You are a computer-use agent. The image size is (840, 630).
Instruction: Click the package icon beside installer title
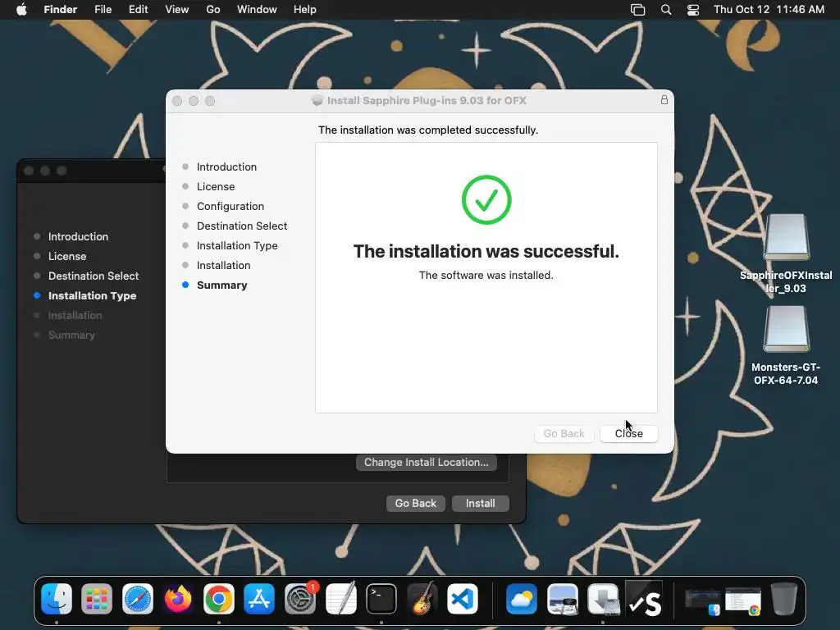[317, 100]
